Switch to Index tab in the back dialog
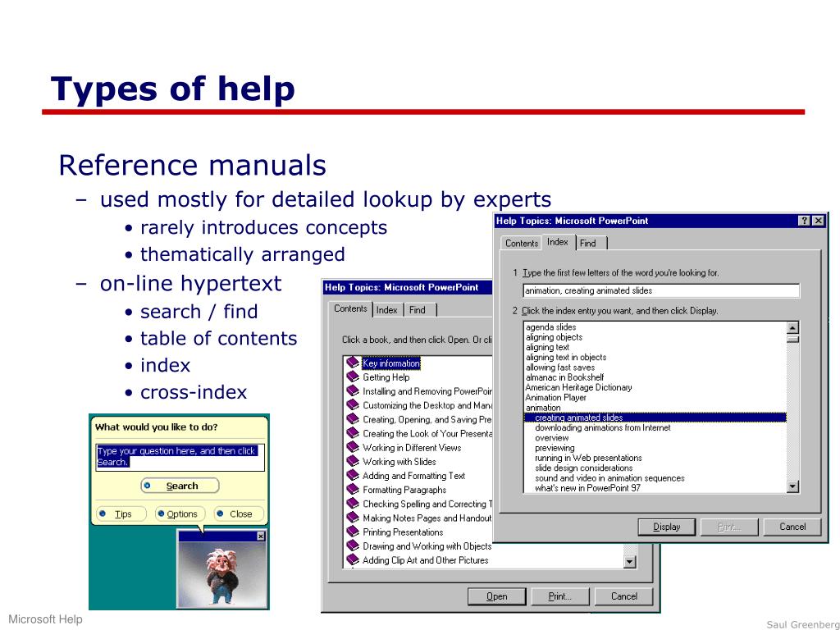 click(x=387, y=310)
